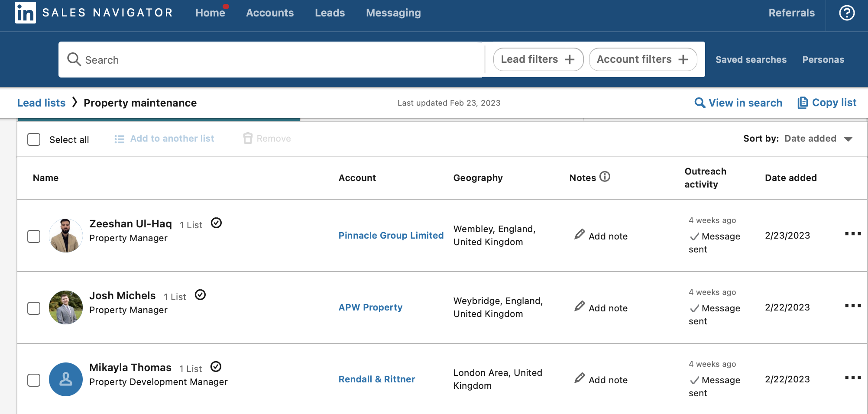Click the trash icon beside Remove
The image size is (868, 414).
pyautogui.click(x=248, y=138)
